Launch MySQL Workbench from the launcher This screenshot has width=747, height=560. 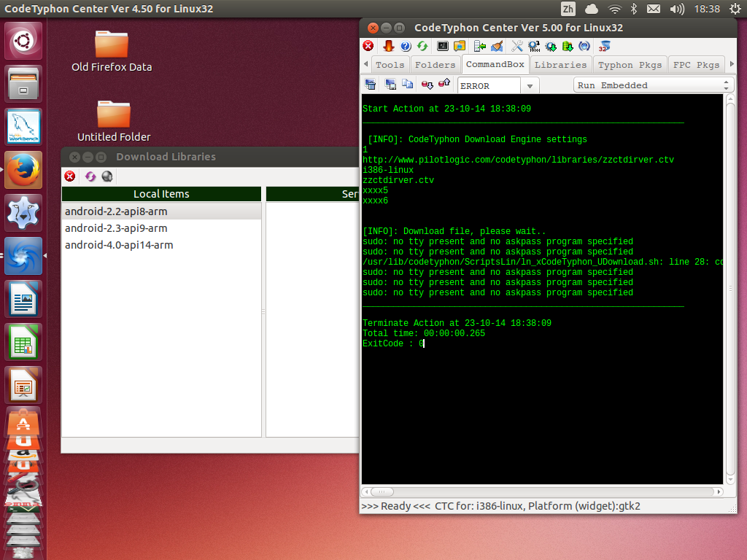click(x=23, y=127)
